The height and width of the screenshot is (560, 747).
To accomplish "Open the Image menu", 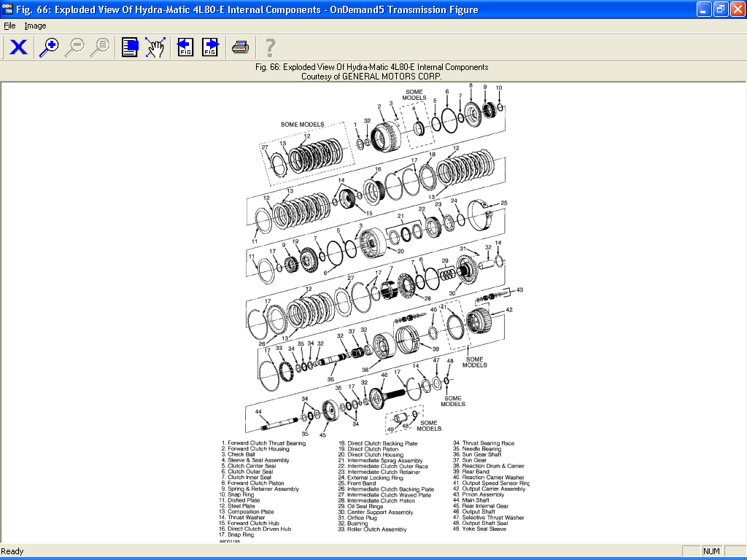I will tap(35, 26).
